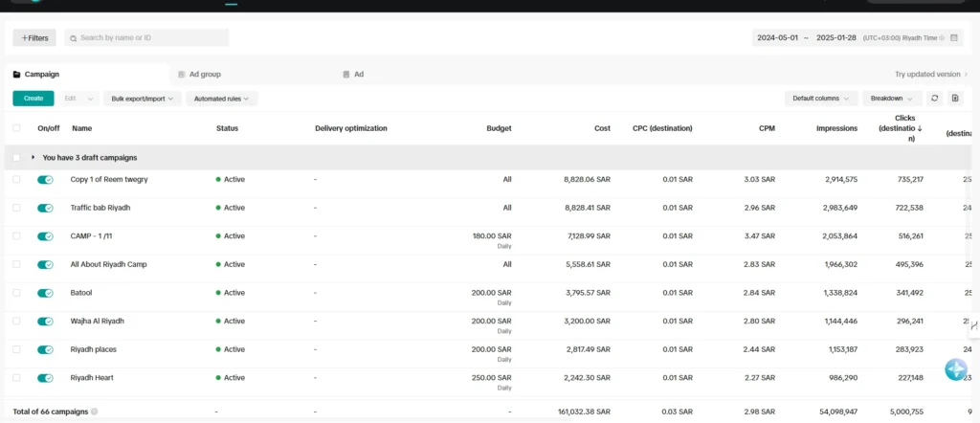The height and width of the screenshot is (423, 980).
Task: Click the refresh table icon
Action: [934, 99]
